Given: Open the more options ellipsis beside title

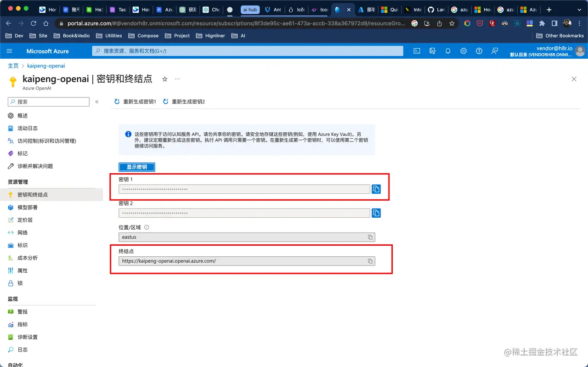Looking at the screenshot, I should [x=177, y=79].
